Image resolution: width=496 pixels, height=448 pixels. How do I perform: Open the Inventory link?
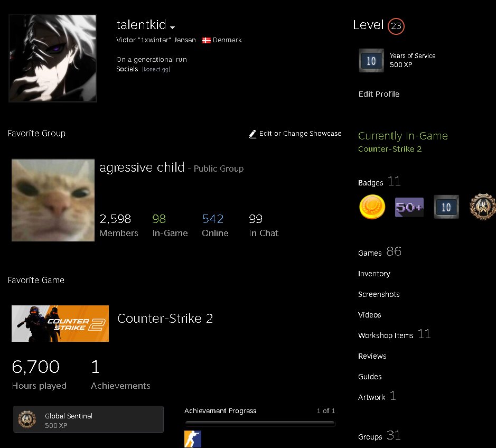(x=374, y=274)
